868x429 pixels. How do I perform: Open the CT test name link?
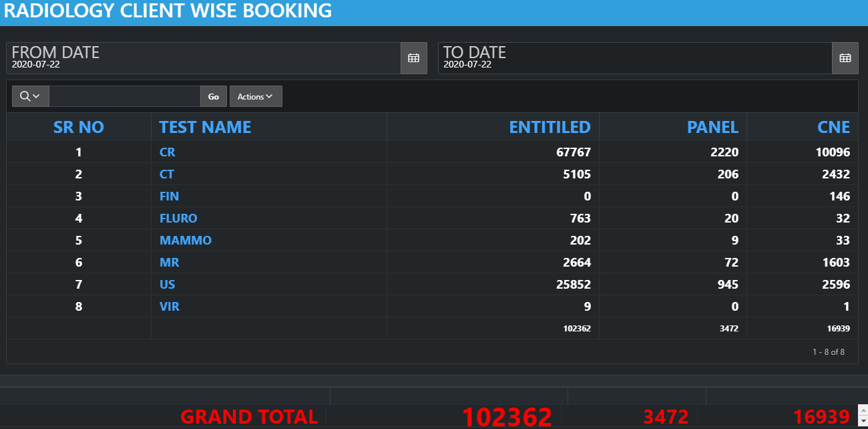point(166,174)
